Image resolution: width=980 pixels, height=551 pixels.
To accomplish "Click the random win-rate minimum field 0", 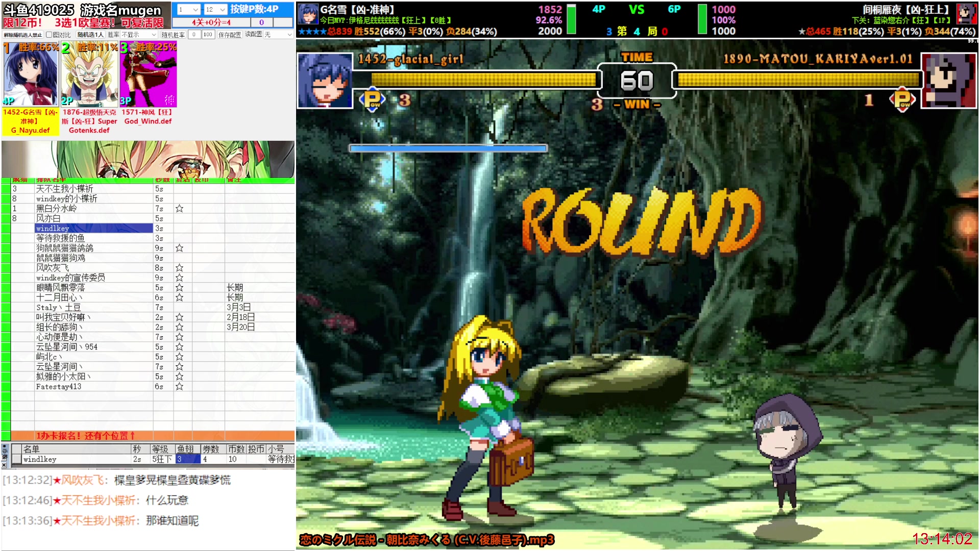I will coord(194,35).
